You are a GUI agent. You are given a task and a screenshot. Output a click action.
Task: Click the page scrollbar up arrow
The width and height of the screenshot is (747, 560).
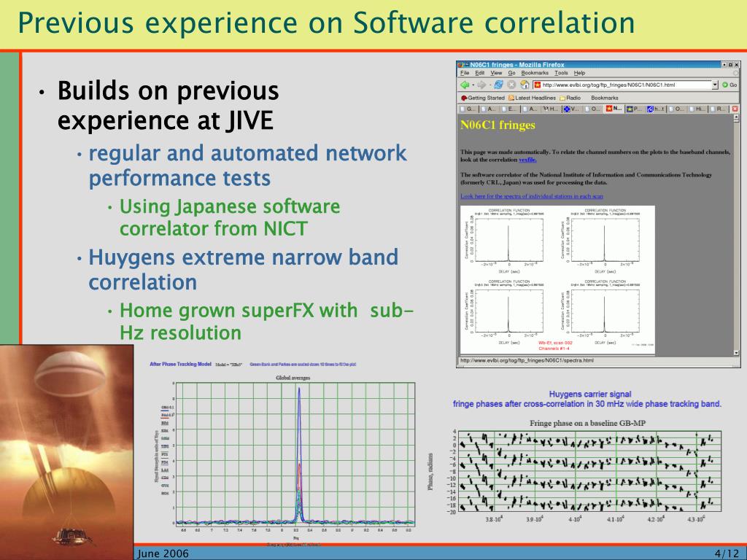pos(737,117)
